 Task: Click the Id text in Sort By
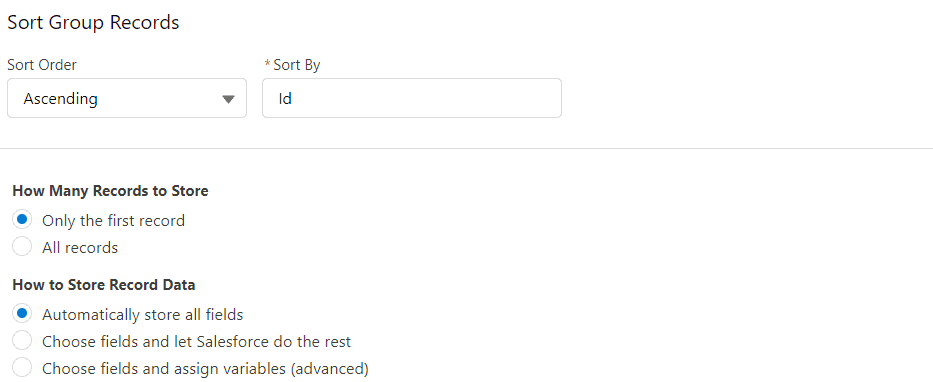285,98
